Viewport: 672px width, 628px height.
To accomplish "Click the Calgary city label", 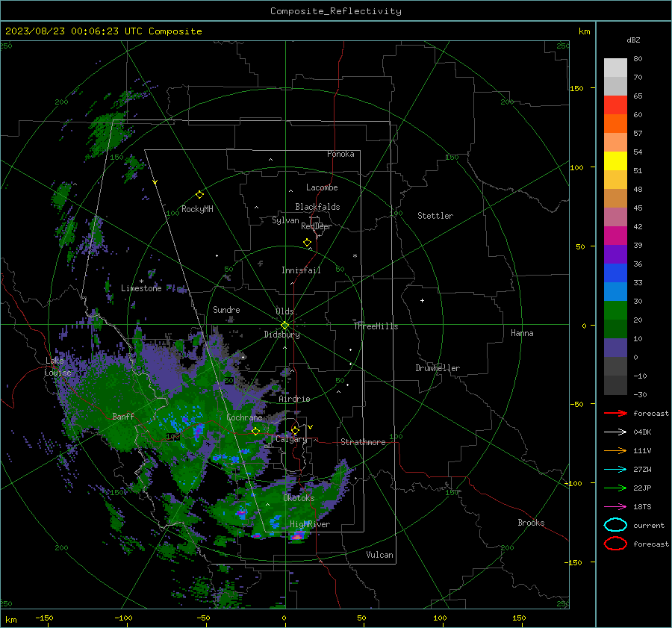I will pyautogui.click(x=291, y=439).
